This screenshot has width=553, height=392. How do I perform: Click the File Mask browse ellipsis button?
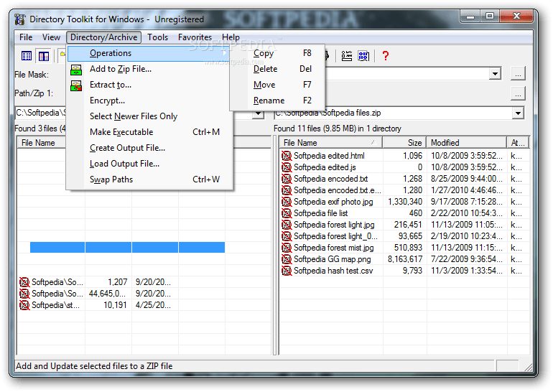pyautogui.click(x=518, y=74)
